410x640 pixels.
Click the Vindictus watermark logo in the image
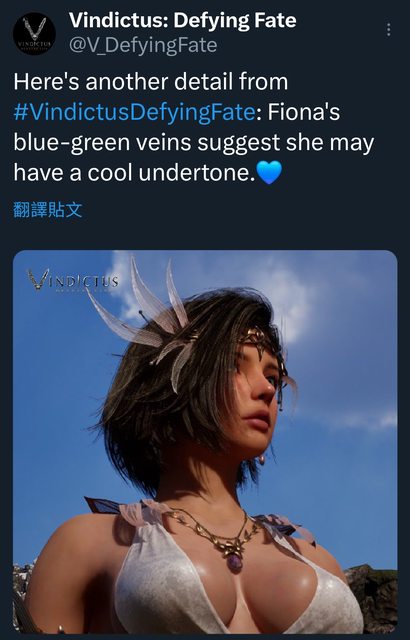pos(73,281)
